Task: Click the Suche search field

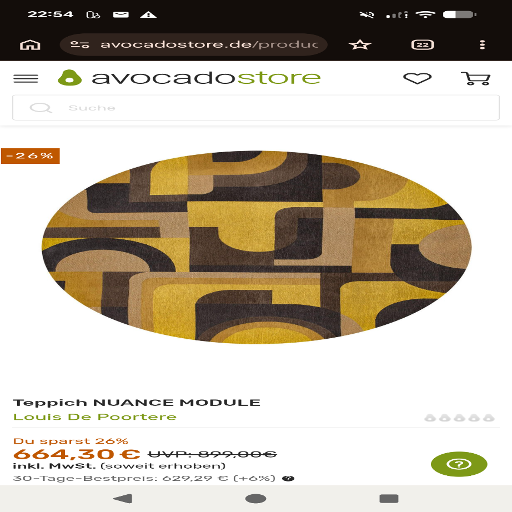Action: pos(256,108)
